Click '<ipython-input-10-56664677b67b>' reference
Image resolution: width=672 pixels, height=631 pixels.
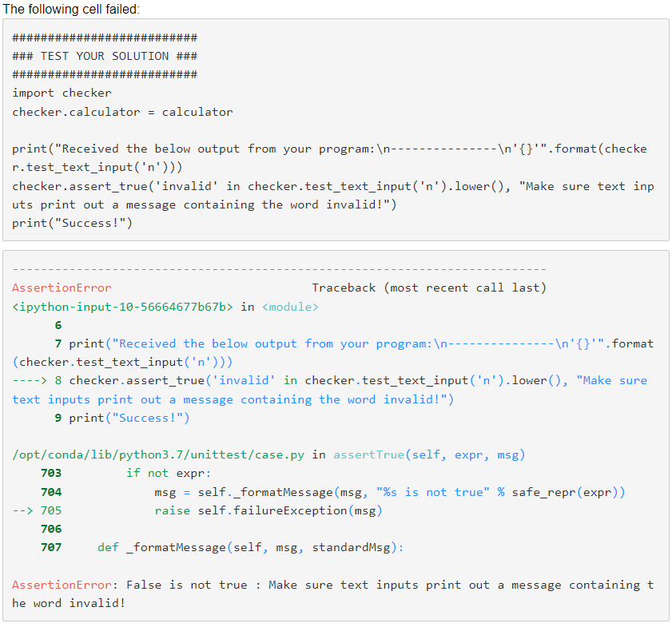pyautogui.click(x=122, y=307)
